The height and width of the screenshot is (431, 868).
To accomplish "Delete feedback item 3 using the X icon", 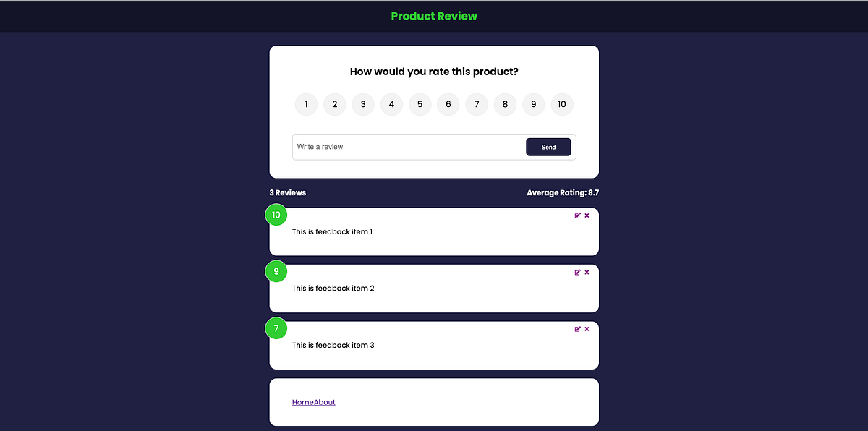I will coord(587,328).
